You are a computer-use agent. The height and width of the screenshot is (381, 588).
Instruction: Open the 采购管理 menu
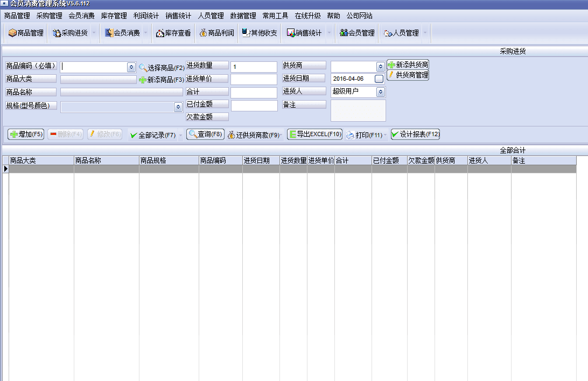pyautogui.click(x=49, y=16)
